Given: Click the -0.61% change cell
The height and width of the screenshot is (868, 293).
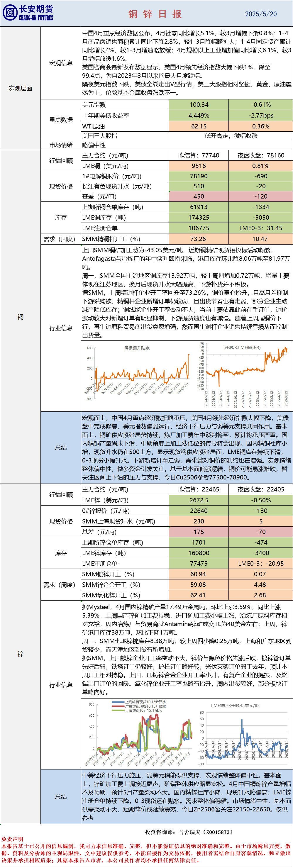Looking at the screenshot, I should (261, 105).
